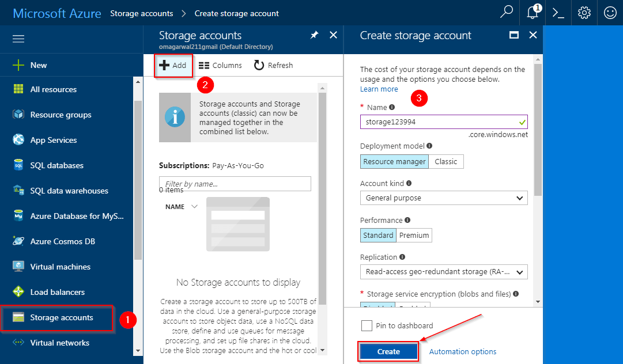Click the Account kind info icon
The image size is (623, 364).
[409, 183]
